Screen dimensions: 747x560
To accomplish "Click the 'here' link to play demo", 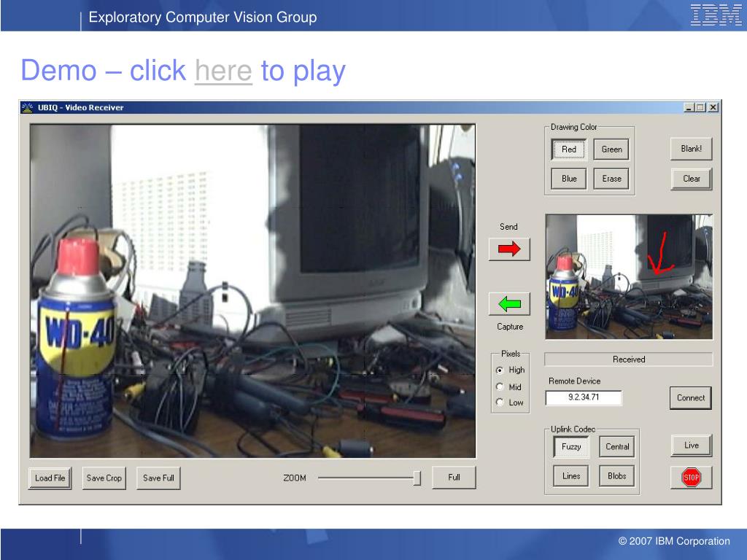I will (223, 71).
